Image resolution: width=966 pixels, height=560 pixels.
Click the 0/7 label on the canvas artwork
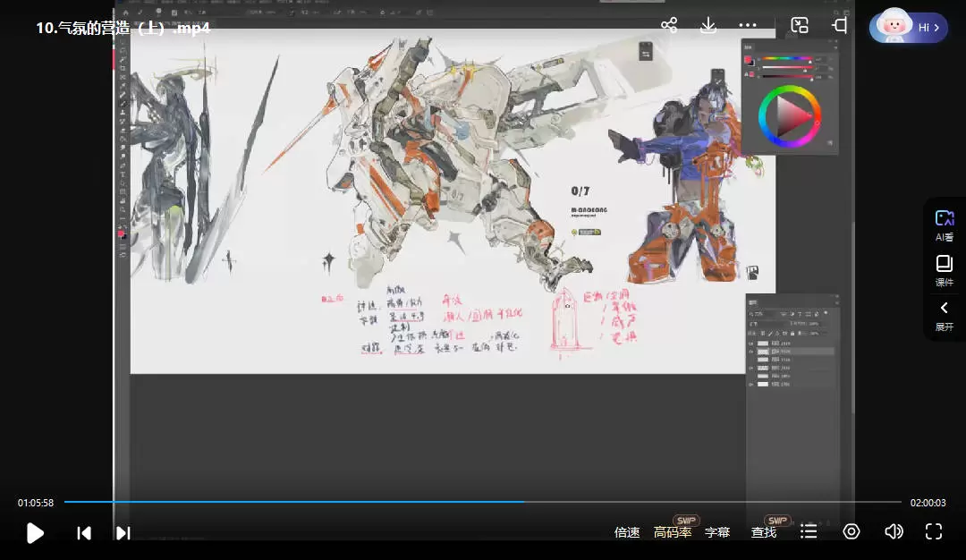click(x=580, y=191)
